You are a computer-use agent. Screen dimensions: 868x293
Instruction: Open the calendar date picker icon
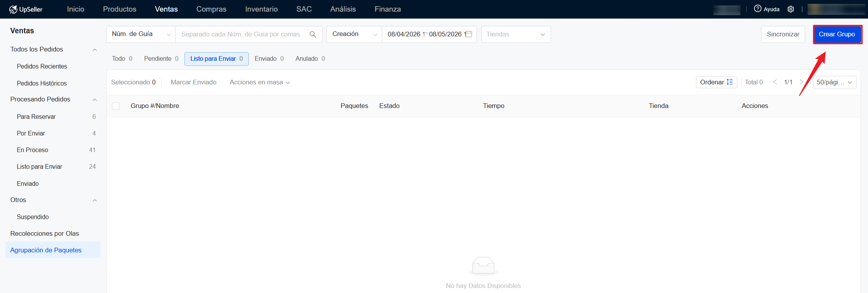(x=469, y=34)
